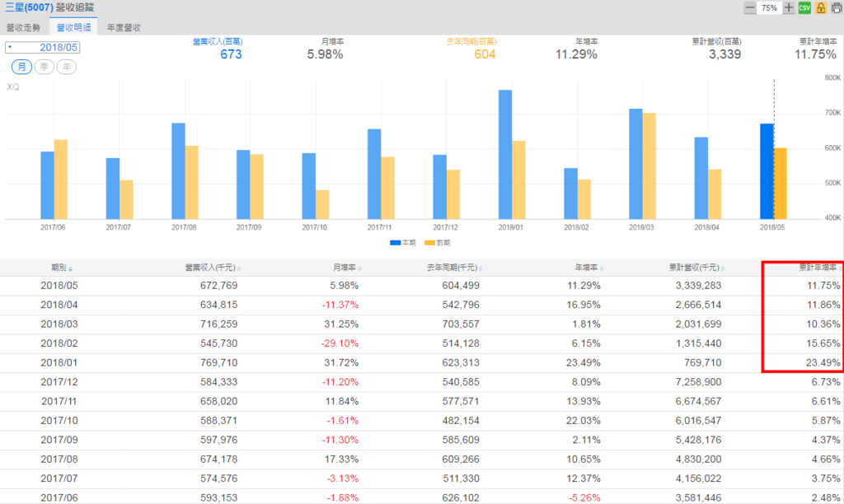Select the 營收明細 tab
844x504 pixels.
click(x=73, y=27)
